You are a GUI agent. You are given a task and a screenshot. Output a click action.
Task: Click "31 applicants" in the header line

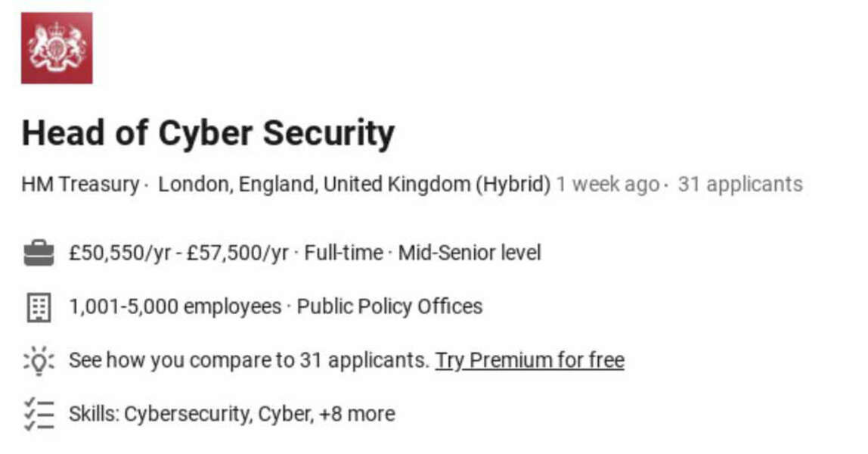739,185
